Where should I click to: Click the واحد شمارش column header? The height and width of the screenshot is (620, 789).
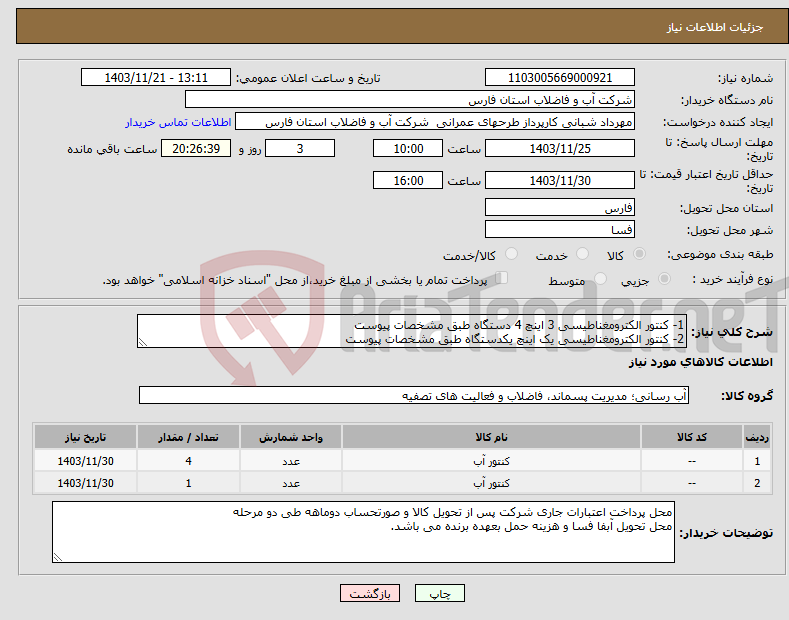291,437
